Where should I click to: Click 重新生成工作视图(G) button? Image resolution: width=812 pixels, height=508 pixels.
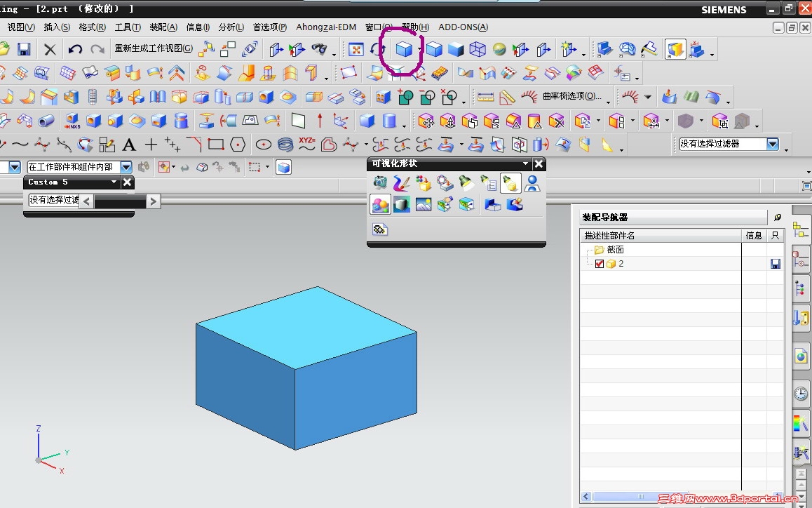point(154,48)
